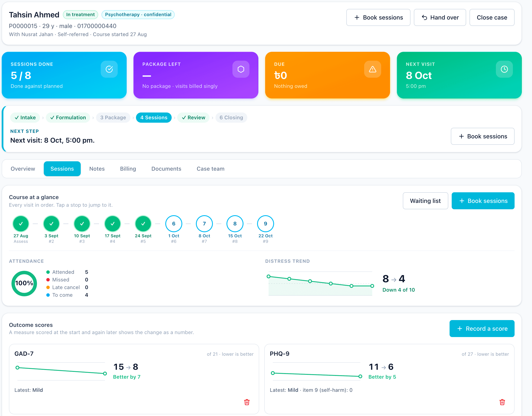Viewport: 532px width, 416px height.
Task: Click the Record a score button
Action: 482,329
